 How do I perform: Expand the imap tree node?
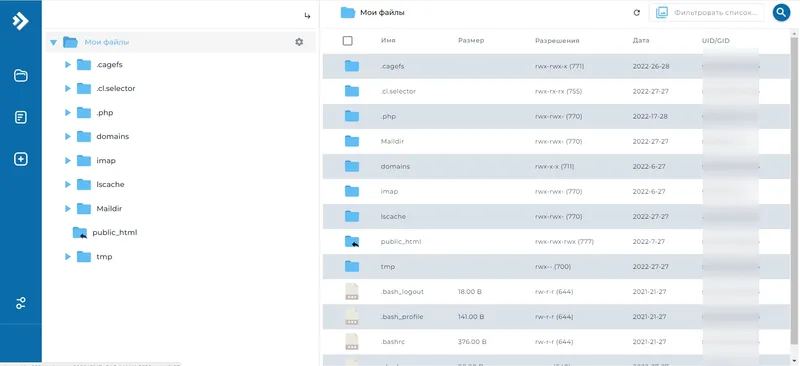[67, 160]
